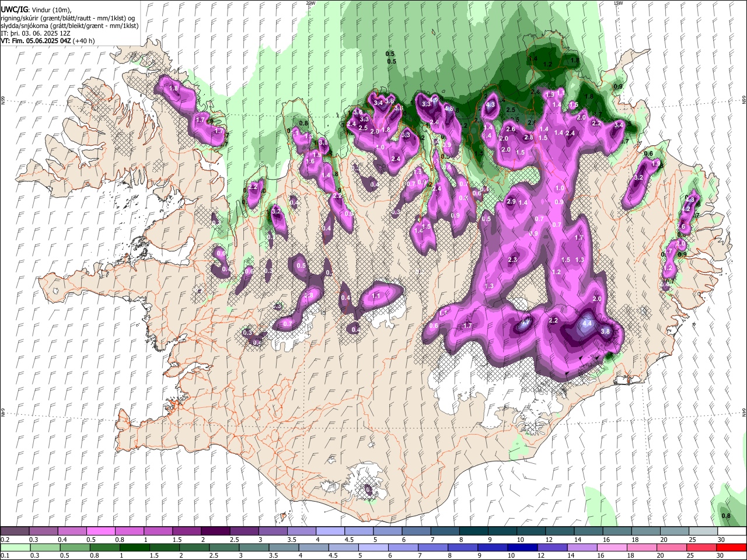Viewport: 747px width, 560px height.
Task: Click the 30 label ending the upper scale
Action: click(721, 540)
